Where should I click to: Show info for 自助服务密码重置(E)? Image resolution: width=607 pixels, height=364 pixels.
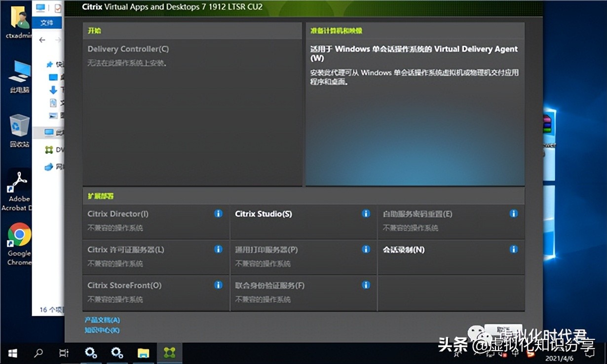click(x=514, y=214)
